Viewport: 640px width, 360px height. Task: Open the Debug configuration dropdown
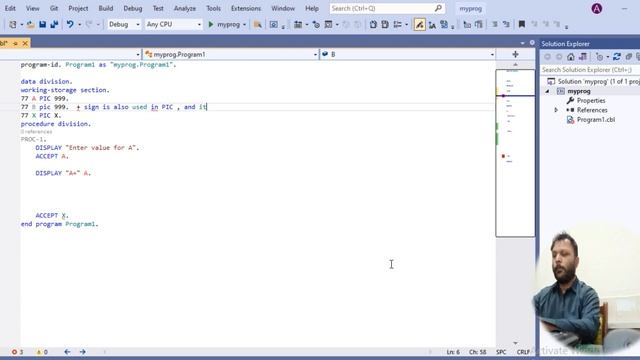point(124,24)
